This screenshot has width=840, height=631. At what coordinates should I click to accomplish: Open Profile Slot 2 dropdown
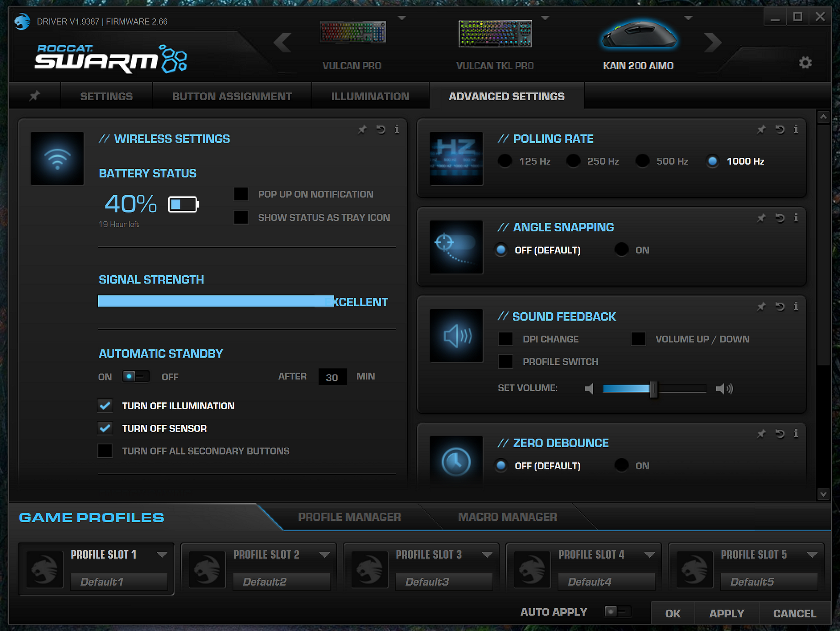[324, 555]
